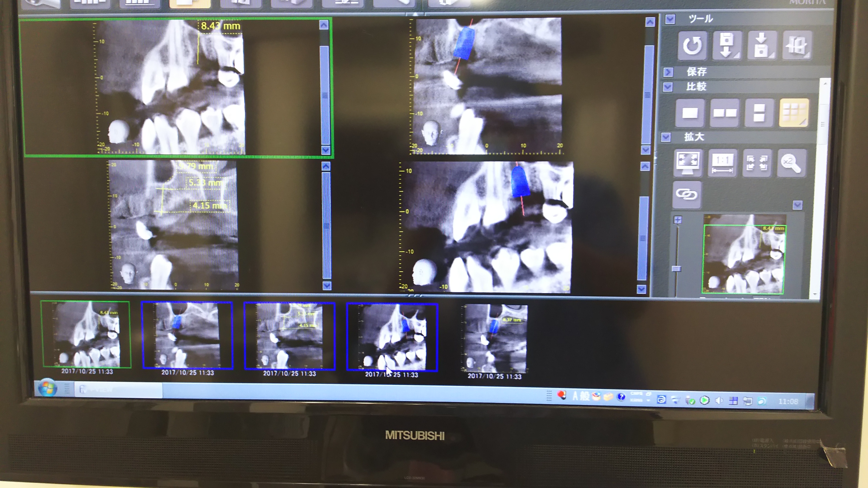This screenshot has height=488, width=868.
Task: Click the bottom-right pane slice scrollbar thumb
Action: [x=643, y=238]
